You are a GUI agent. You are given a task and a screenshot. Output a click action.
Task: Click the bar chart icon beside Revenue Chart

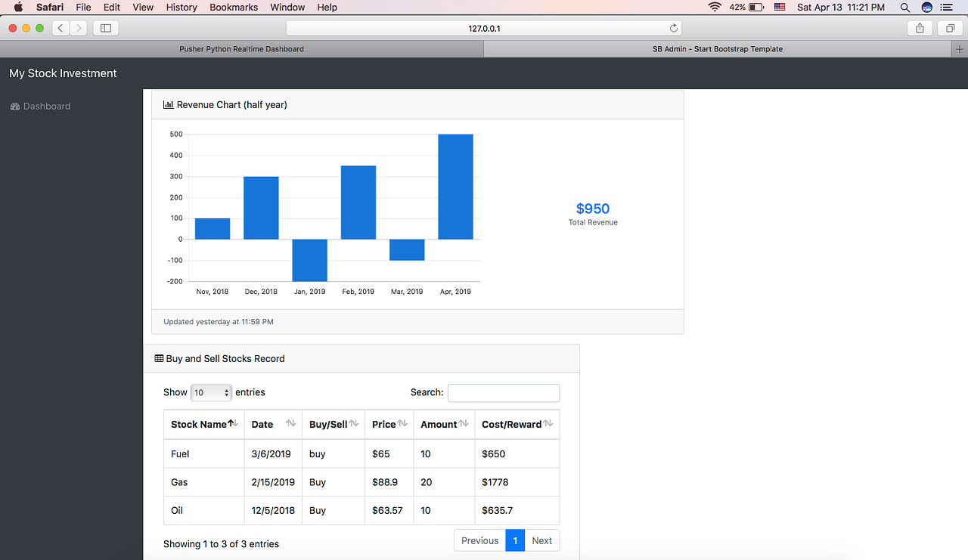[168, 104]
